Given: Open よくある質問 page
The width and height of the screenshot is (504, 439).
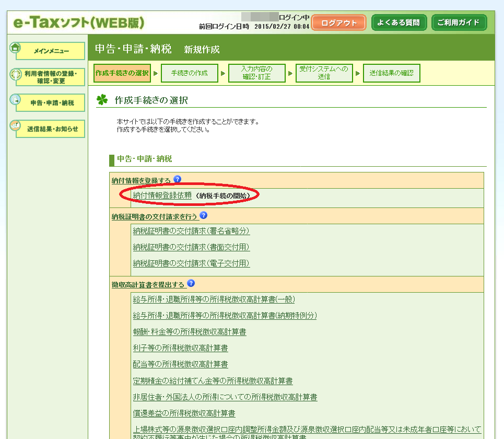Looking at the screenshot, I should click(x=399, y=23).
